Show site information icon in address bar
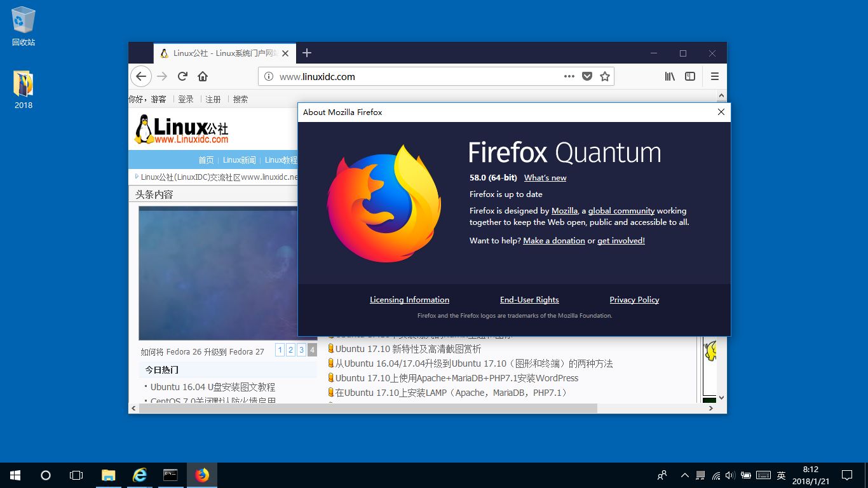This screenshot has height=488, width=868. pos(268,76)
